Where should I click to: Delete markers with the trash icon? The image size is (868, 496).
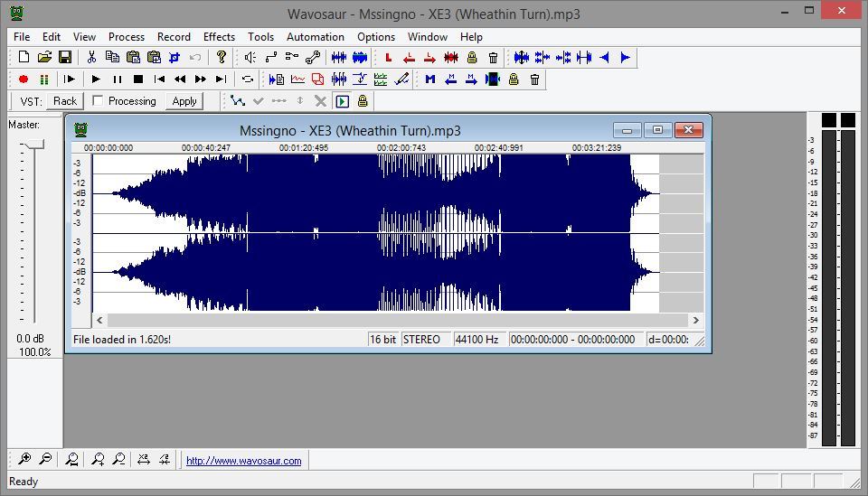(534, 80)
